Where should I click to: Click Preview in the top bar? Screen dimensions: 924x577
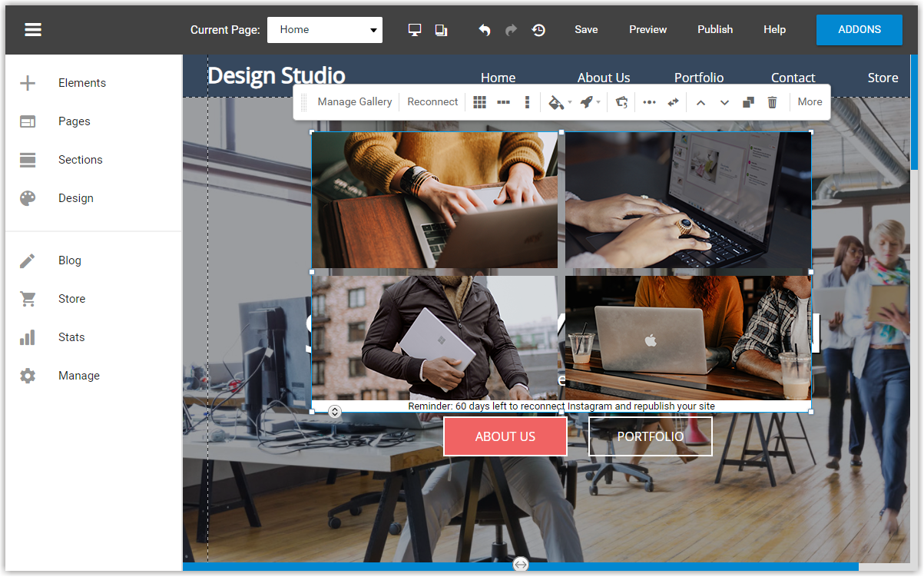648,30
